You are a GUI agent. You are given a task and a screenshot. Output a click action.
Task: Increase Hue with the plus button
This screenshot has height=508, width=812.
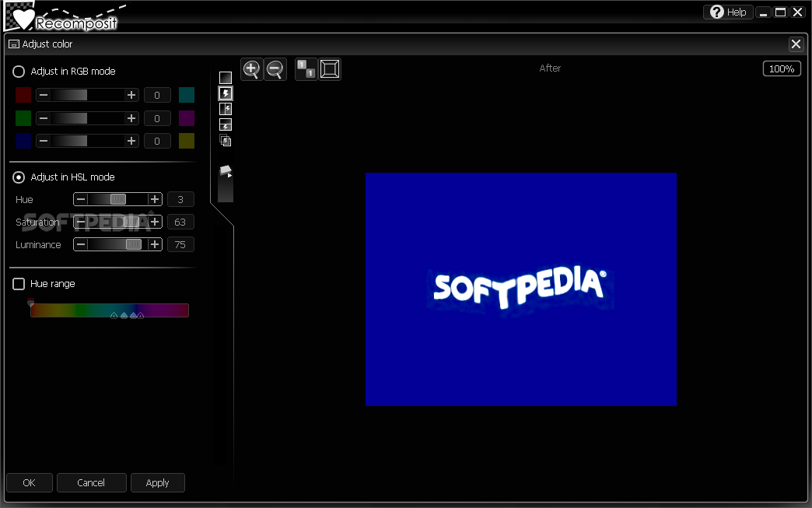[154, 199]
